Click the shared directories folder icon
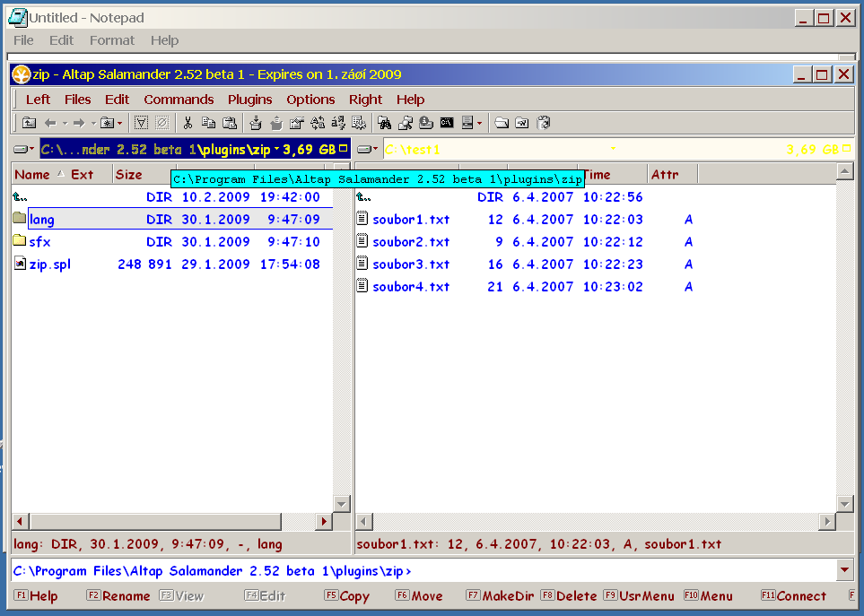Screen dimensions: 864x616 coord(522,123)
